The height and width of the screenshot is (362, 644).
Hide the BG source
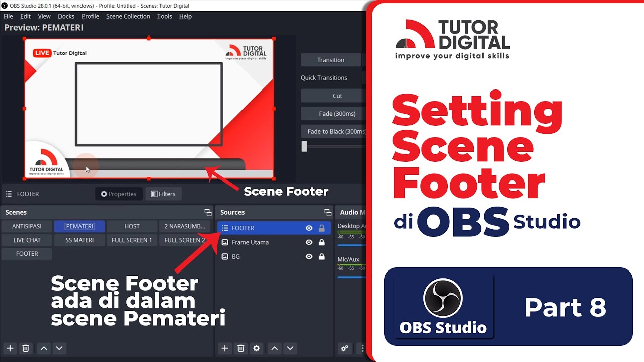click(x=309, y=256)
